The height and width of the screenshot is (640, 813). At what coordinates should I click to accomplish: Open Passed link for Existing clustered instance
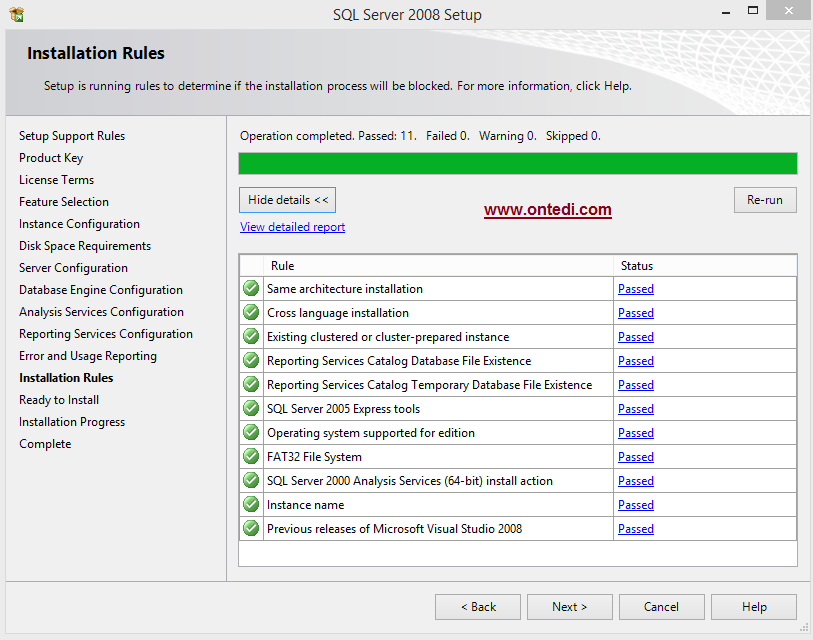[636, 337]
